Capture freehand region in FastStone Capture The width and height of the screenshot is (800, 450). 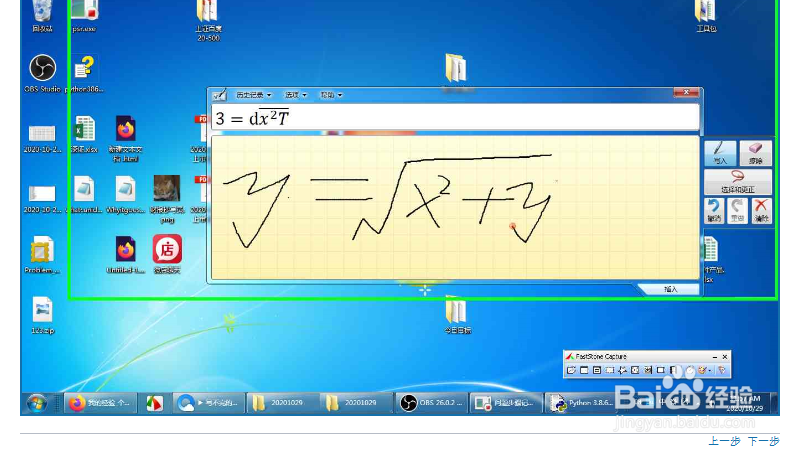pyautogui.click(x=622, y=370)
